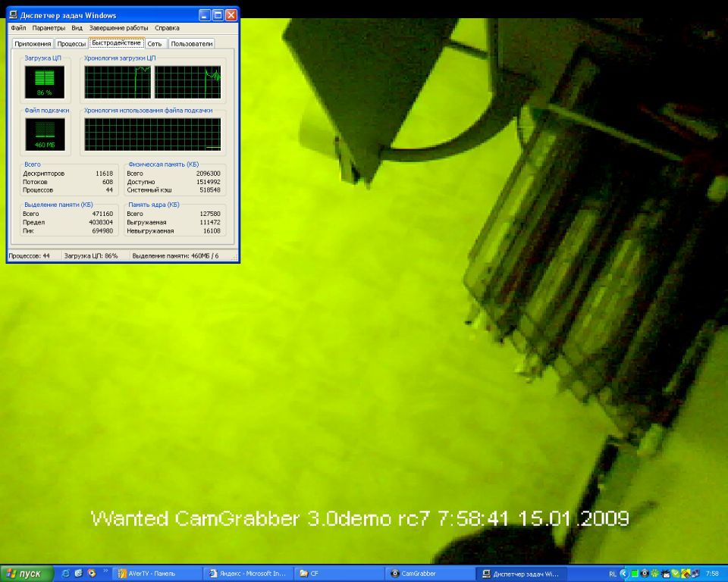Click the network monitors tray icon
This screenshot has width=728, height=582.
694,574
